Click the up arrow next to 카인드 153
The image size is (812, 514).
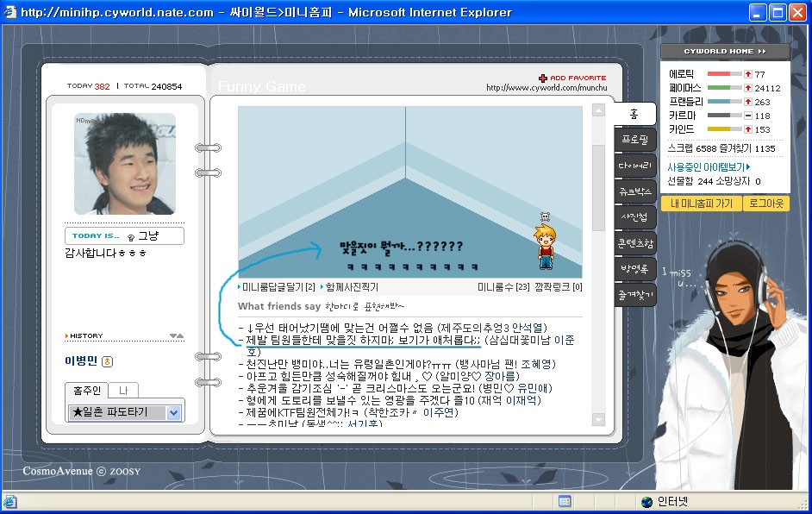point(748,129)
